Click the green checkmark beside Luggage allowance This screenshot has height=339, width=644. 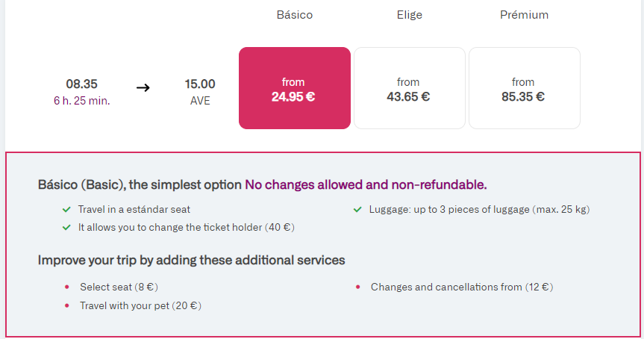pyautogui.click(x=357, y=210)
